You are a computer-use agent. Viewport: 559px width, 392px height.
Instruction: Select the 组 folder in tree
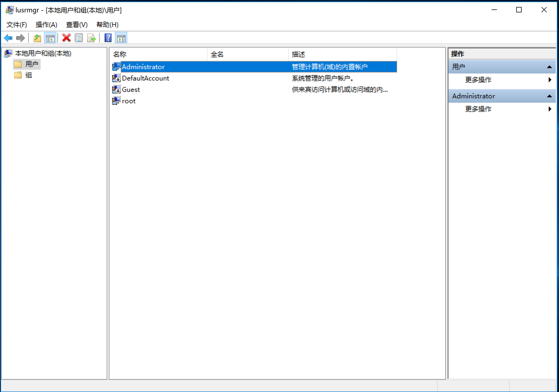tap(28, 75)
